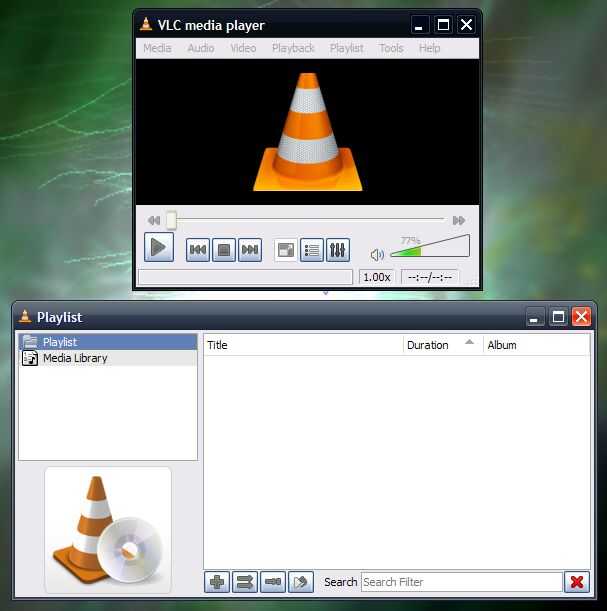Show playlist via the list icon
Image resolution: width=607 pixels, height=611 pixels.
312,250
